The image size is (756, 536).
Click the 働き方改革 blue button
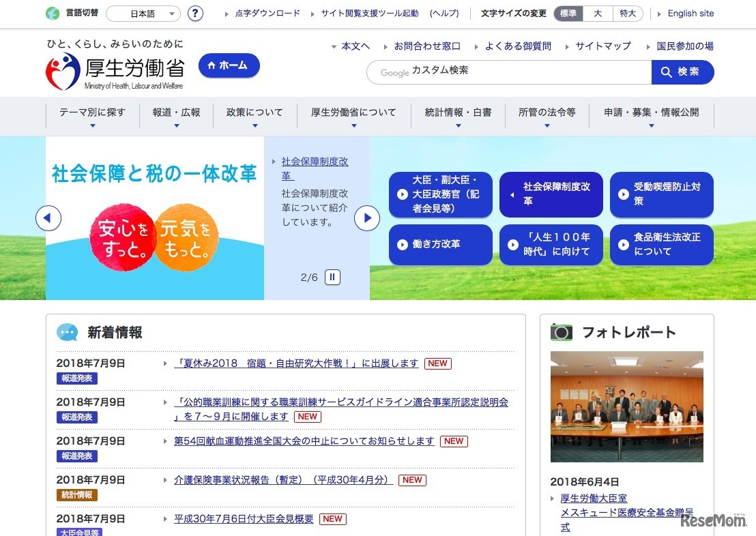(440, 245)
